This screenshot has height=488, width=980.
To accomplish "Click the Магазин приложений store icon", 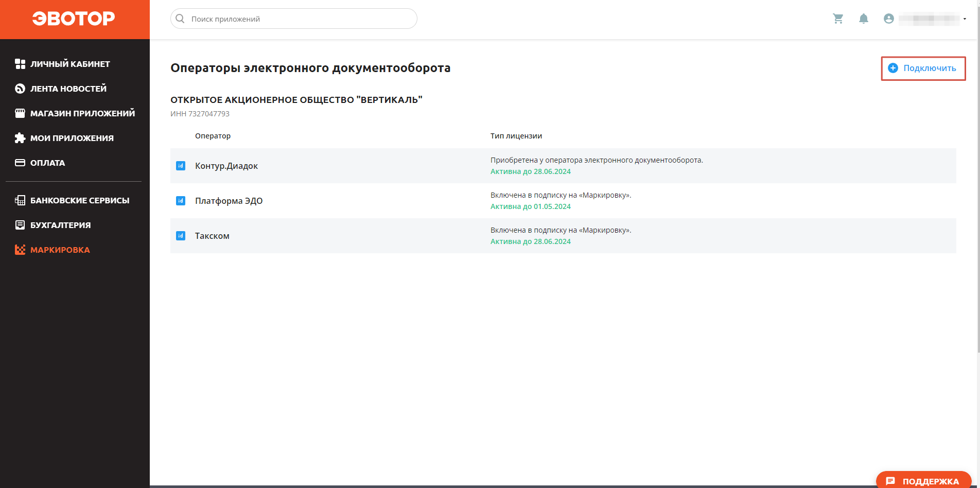I will [x=20, y=113].
